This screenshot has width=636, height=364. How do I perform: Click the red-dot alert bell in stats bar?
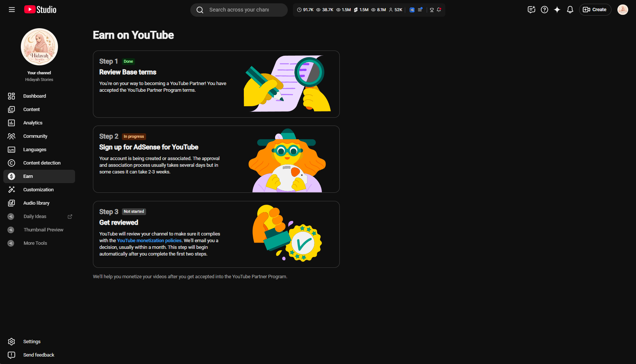click(439, 10)
